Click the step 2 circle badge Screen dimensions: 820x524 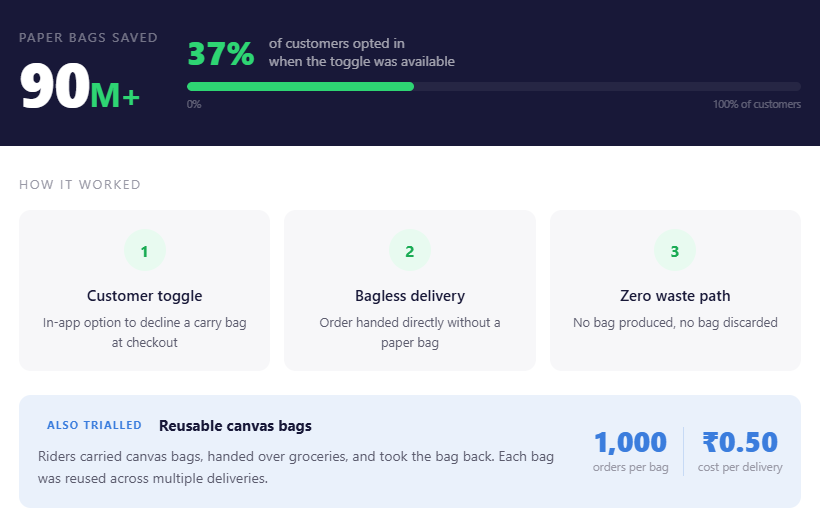click(x=410, y=251)
